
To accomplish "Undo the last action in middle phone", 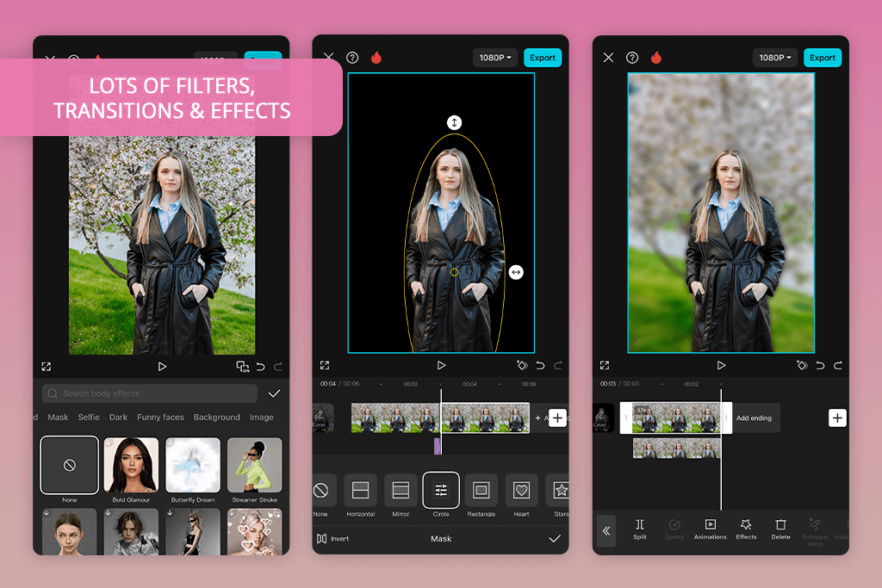I will tap(540, 365).
